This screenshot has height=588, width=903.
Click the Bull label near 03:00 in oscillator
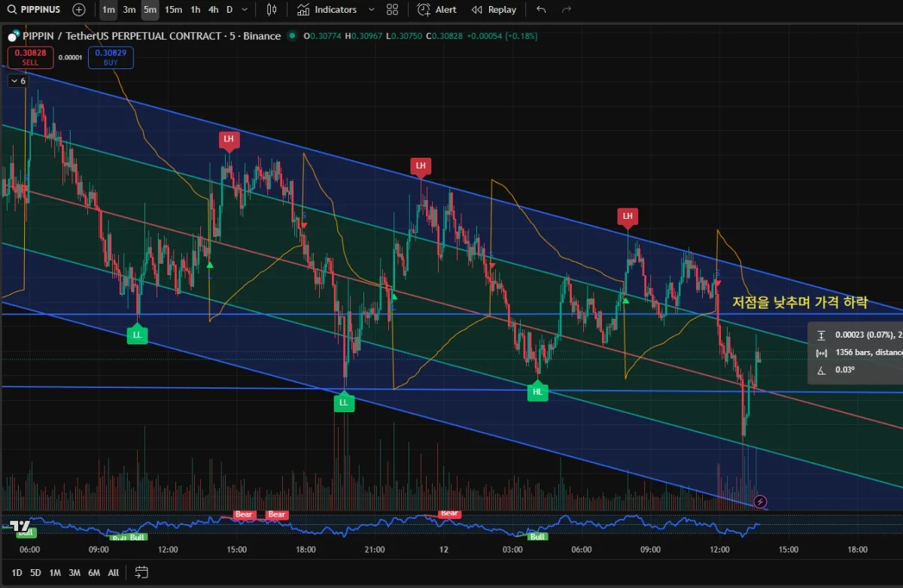point(537,537)
